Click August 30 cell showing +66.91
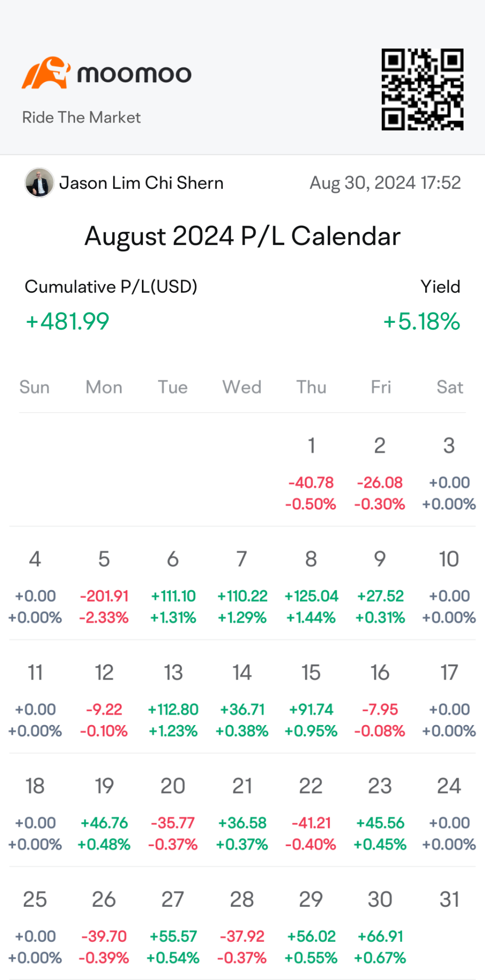The width and height of the screenshot is (485, 980). click(x=380, y=926)
